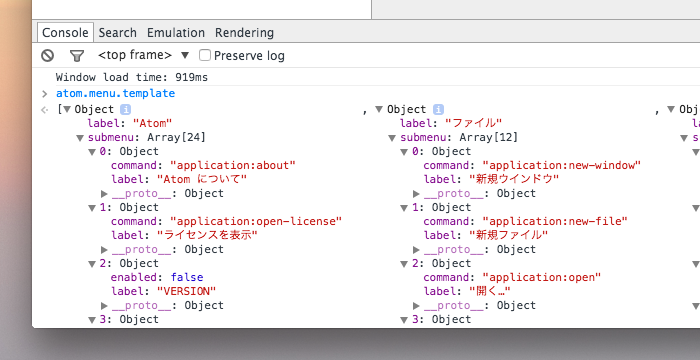
Task: Click the "開く…" label value
Action: point(490,291)
